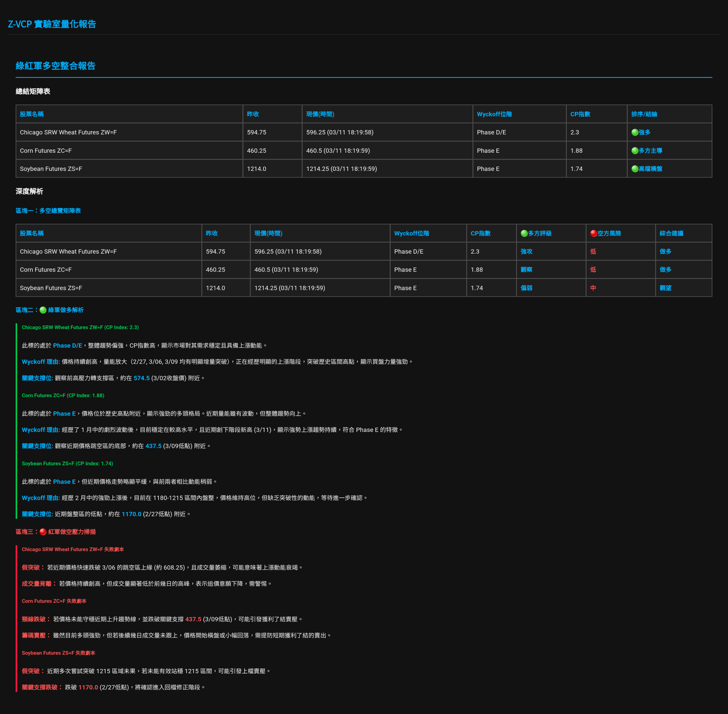Click the 區塊一：多空總覽矩陣表 heading
The height and width of the screenshot is (714, 728).
(x=48, y=211)
